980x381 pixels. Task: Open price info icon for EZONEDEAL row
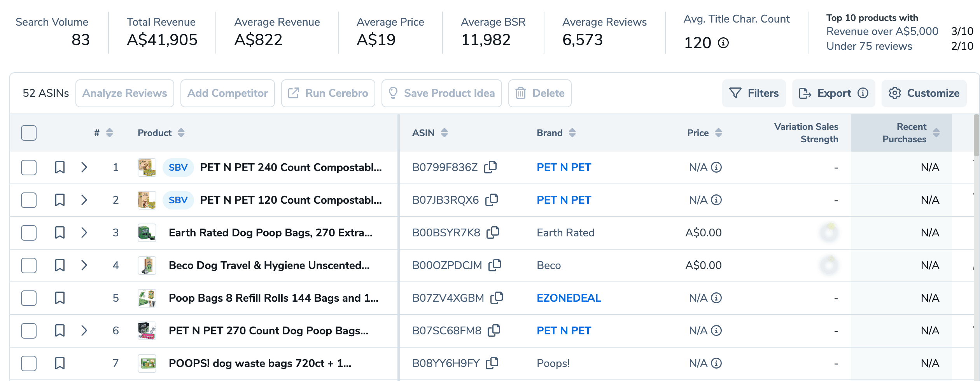(716, 298)
